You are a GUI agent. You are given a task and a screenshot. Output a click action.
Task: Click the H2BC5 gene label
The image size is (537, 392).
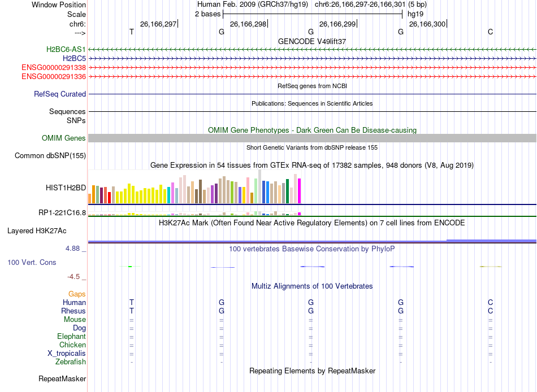pos(74,59)
